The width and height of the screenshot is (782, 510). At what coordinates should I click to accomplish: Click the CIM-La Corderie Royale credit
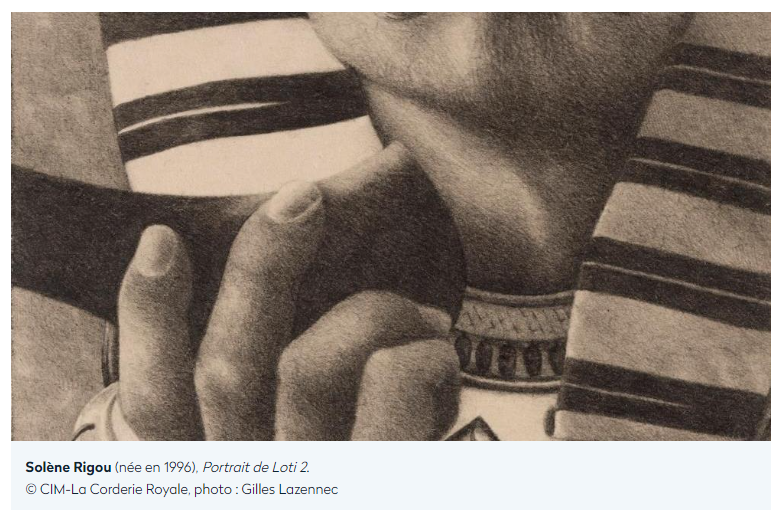point(114,490)
